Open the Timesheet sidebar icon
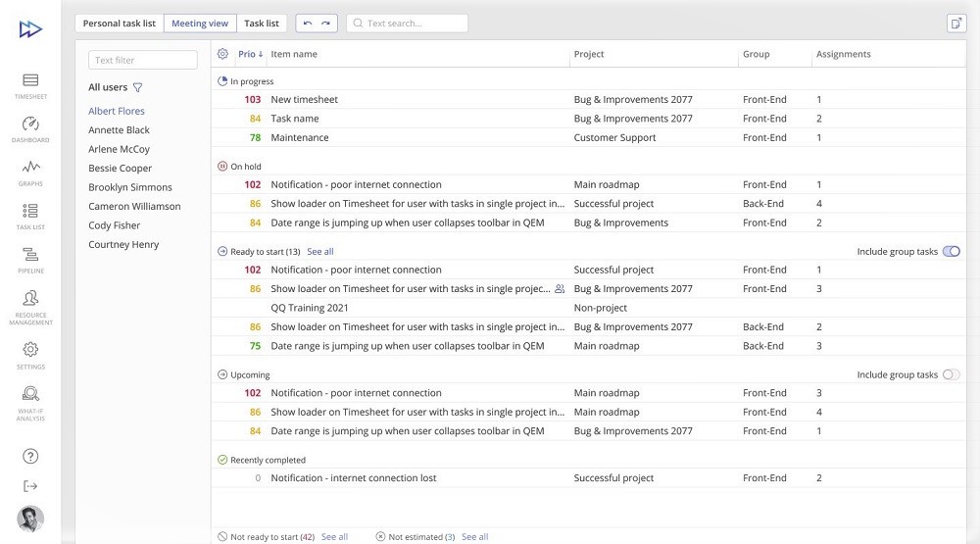 pyautogui.click(x=30, y=80)
